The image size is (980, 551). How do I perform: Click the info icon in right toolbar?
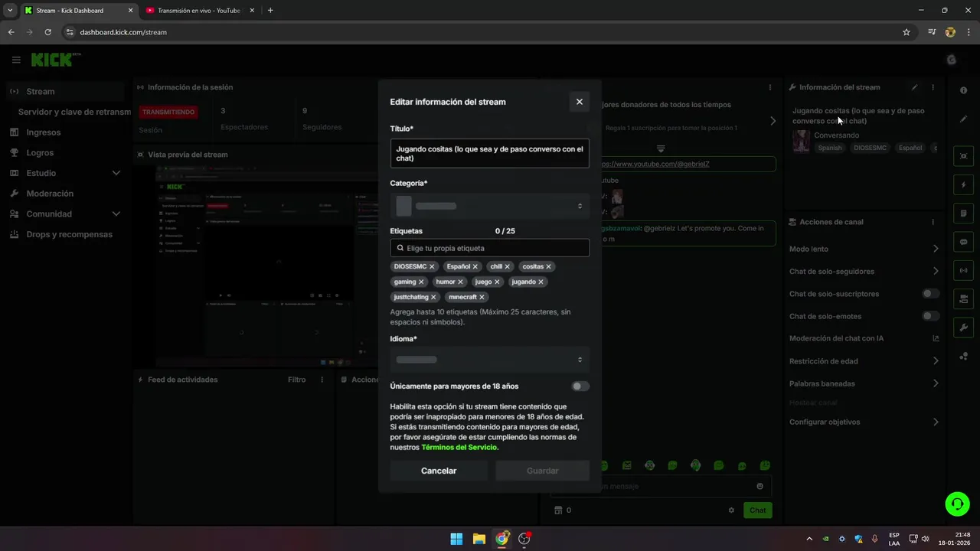(x=963, y=90)
